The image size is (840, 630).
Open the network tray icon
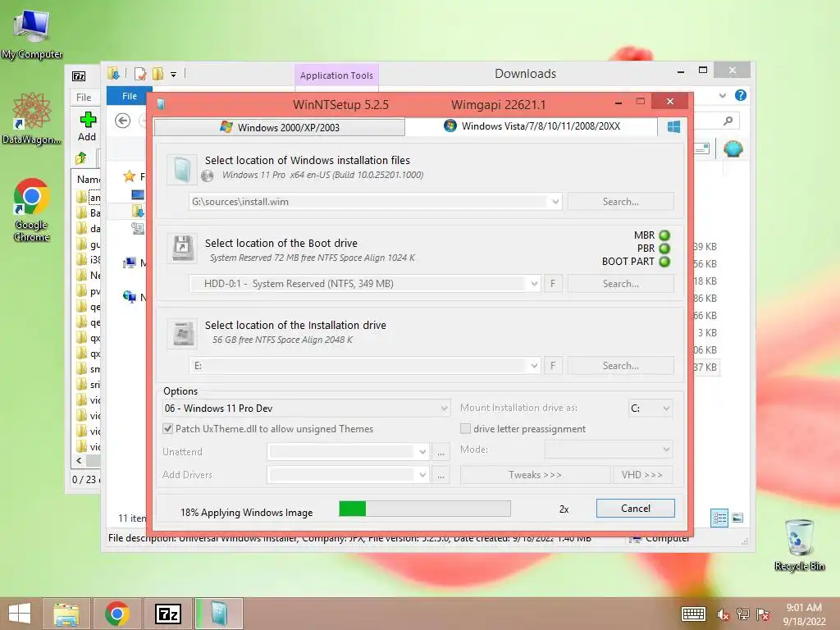click(x=743, y=614)
